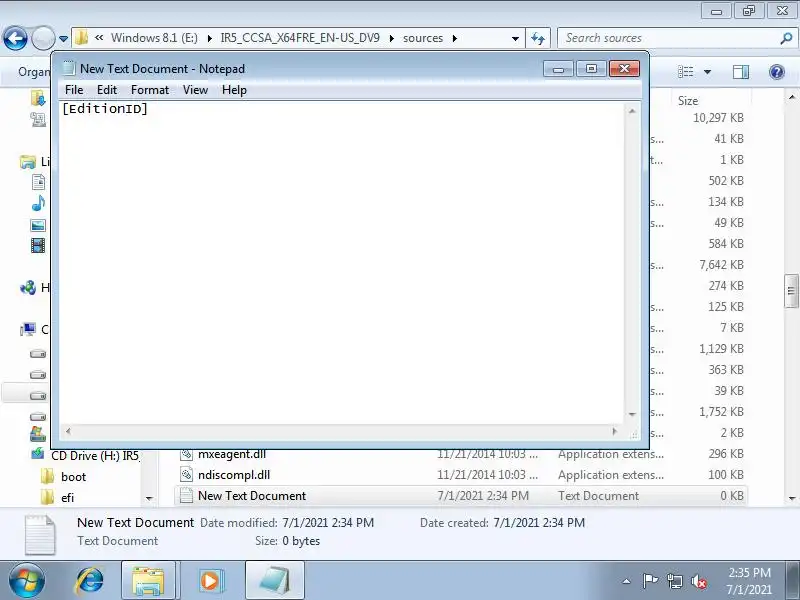The height and width of the screenshot is (600, 800).
Task: Click the network tray icon
Action: tap(674, 581)
